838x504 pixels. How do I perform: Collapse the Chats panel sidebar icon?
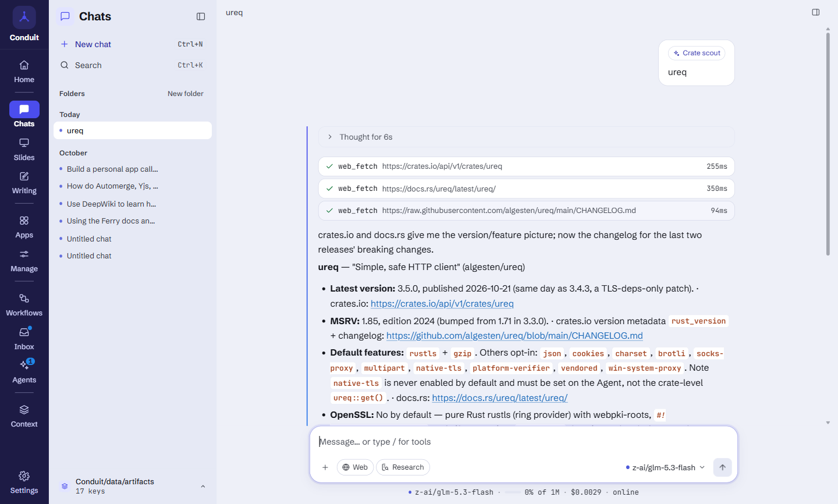pos(201,16)
